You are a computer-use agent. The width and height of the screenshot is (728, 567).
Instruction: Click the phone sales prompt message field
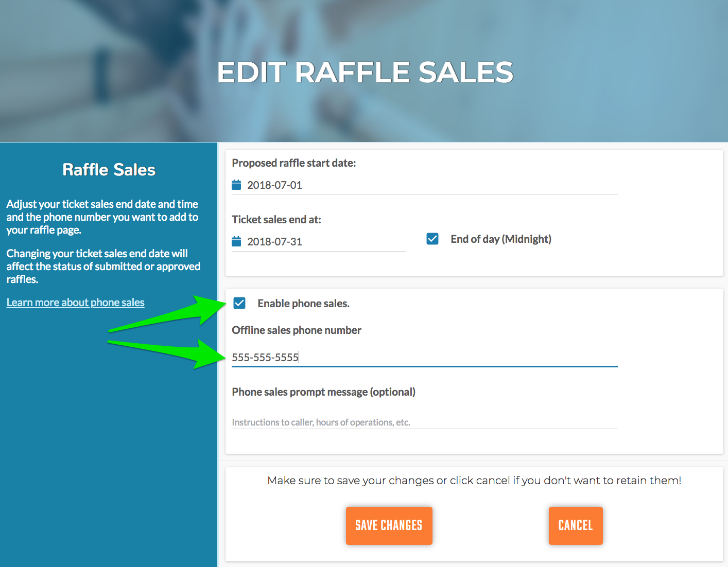pyautogui.click(x=424, y=422)
